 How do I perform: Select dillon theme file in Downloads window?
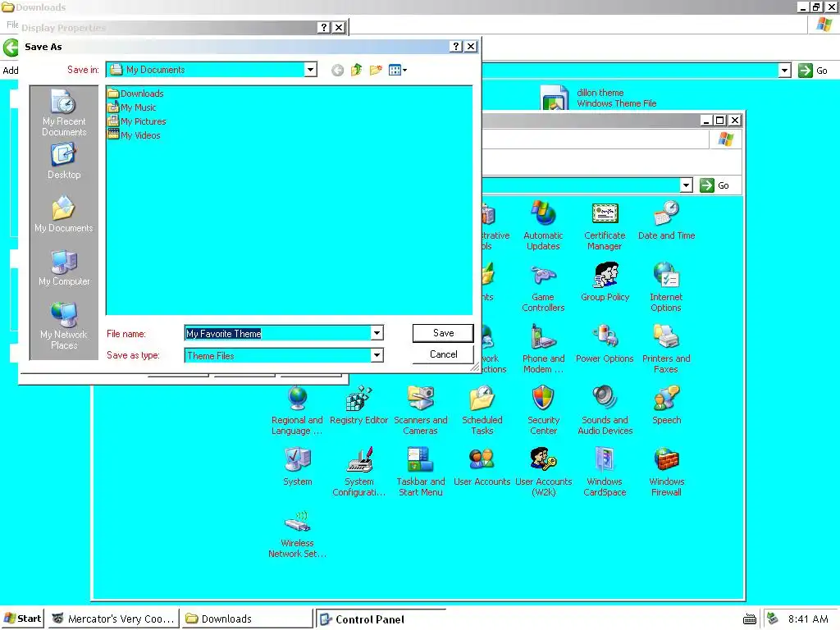[x=599, y=98]
